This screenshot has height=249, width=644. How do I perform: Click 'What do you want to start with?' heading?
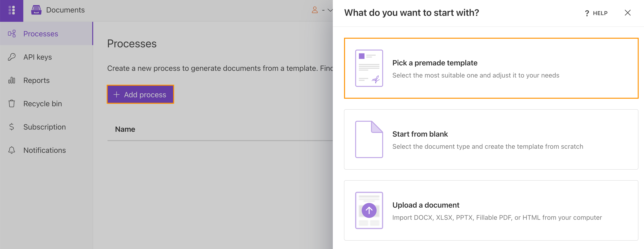point(411,12)
